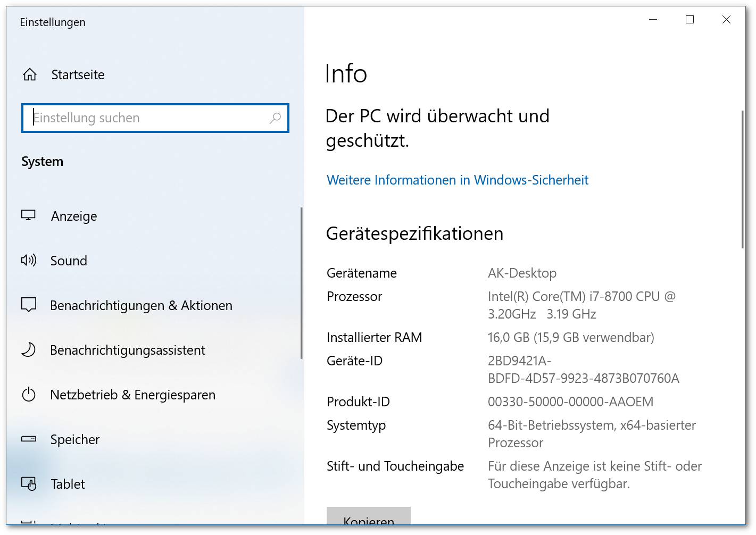This screenshot has height=535, width=756.
Task: Click the Gerätespezifikationen heading
Action: 414,233
